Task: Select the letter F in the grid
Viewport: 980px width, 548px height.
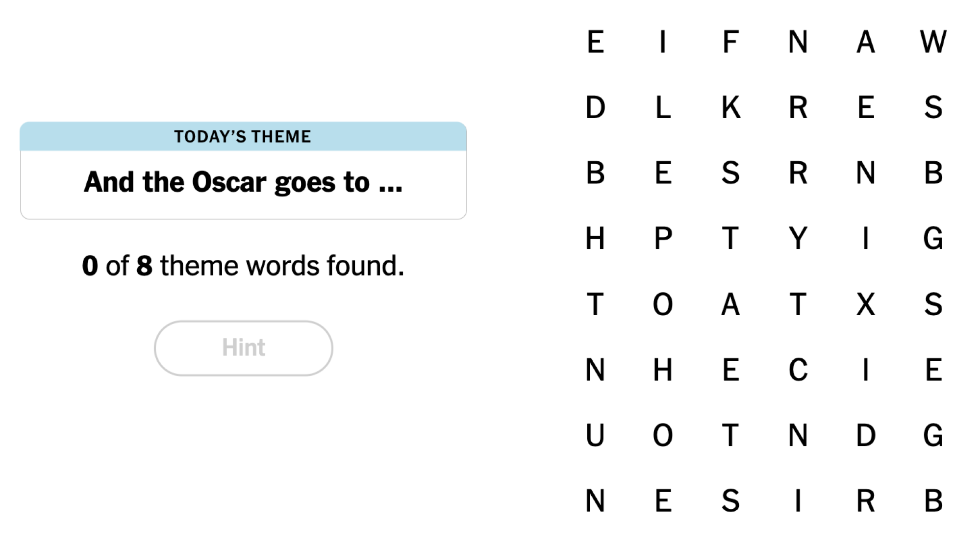Action: click(730, 42)
